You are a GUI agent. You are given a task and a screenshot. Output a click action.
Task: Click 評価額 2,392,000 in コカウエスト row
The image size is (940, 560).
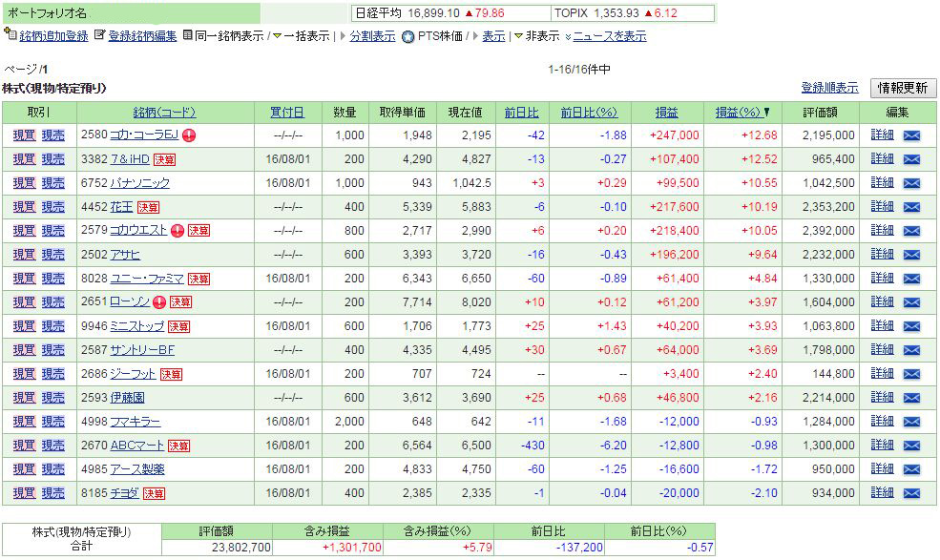[x=828, y=231]
